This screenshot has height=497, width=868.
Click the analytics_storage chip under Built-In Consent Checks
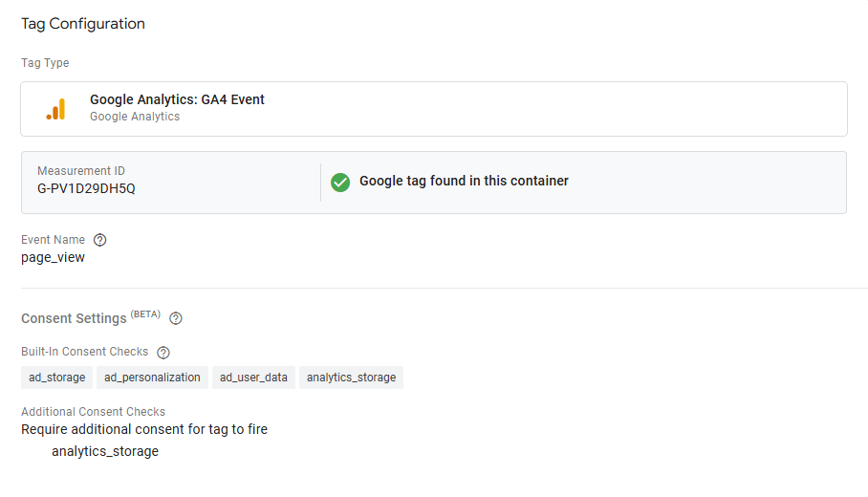pyautogui.click(x=352, y=378)
